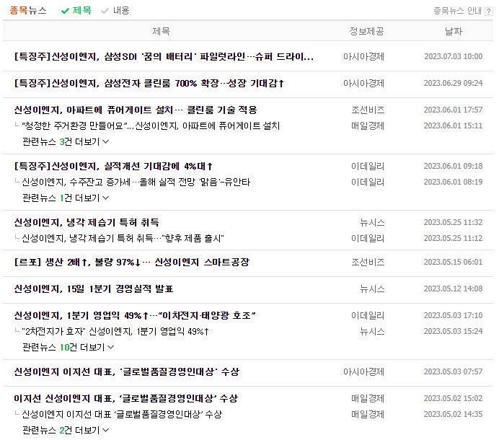Viewport: 504px width, 440px height.
Task: Open article 1분기 영업익 49%↑ 이차전지·태양광 호조
Action: pos(135,315)
